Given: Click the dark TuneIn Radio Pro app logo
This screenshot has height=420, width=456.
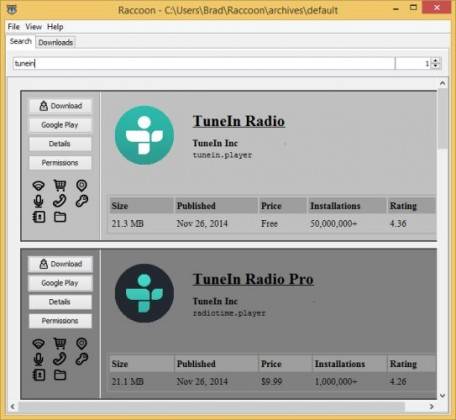Looking at the screenshot, I should tap(144, 293).
